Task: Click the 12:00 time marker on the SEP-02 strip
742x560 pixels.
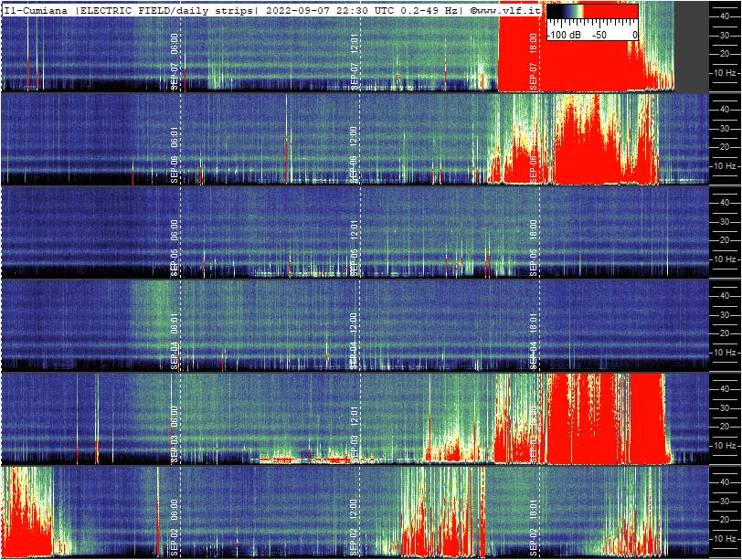Action: pos(354,508)
